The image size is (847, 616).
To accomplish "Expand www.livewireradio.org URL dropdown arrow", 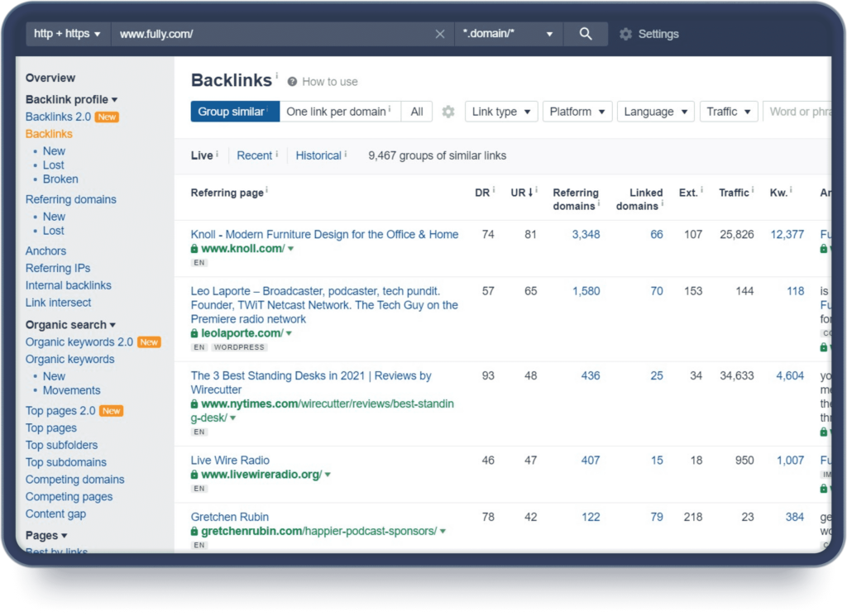I will point(328,475).
